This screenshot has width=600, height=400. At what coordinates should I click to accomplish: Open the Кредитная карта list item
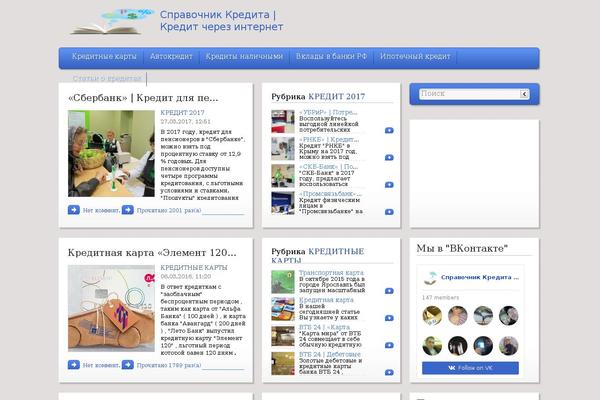tap(326, 300)
